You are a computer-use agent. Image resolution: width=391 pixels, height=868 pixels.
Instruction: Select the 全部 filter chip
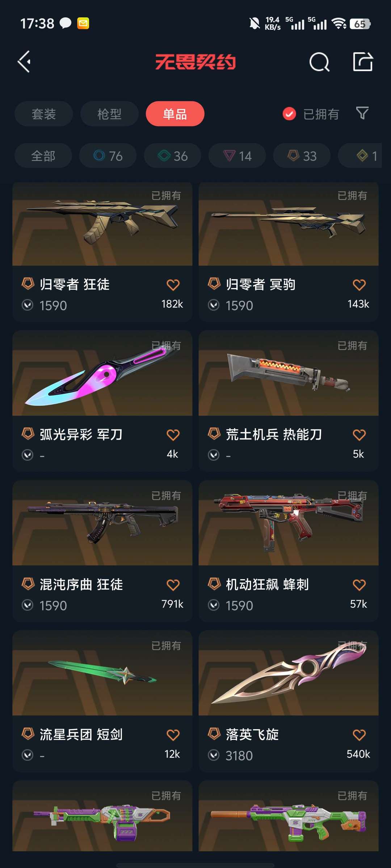[x=43, y=156]
